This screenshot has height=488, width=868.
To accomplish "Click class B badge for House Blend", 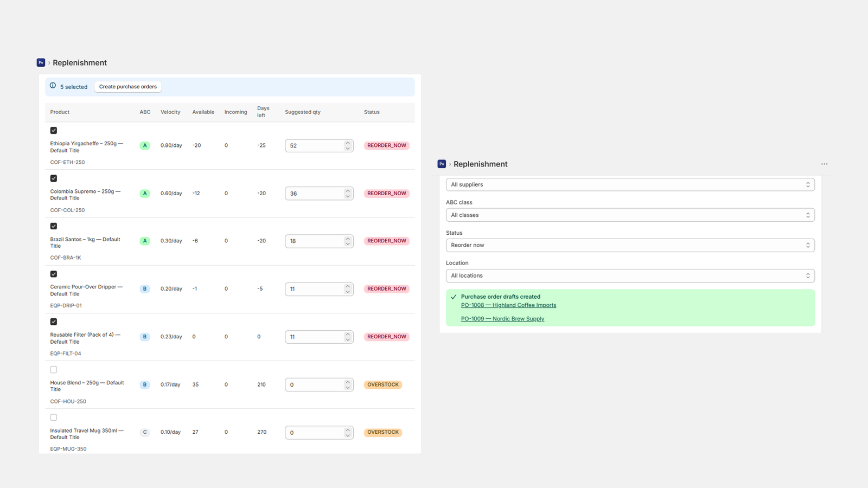I will pyautogui.click(x=145, y=384).
